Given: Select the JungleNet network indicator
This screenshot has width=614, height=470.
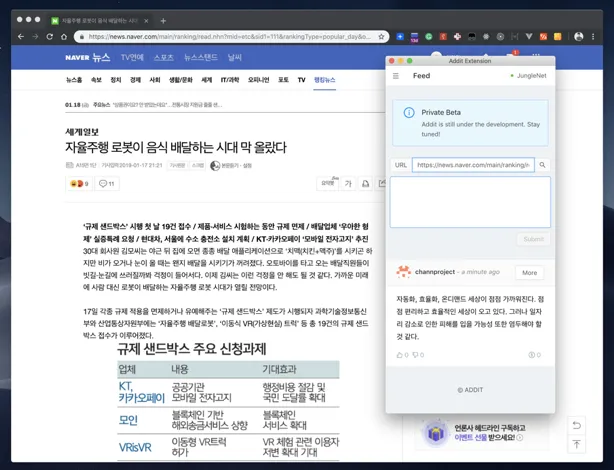Looking at the screenshot, I should pyautogui.click(x=528, y=76).
